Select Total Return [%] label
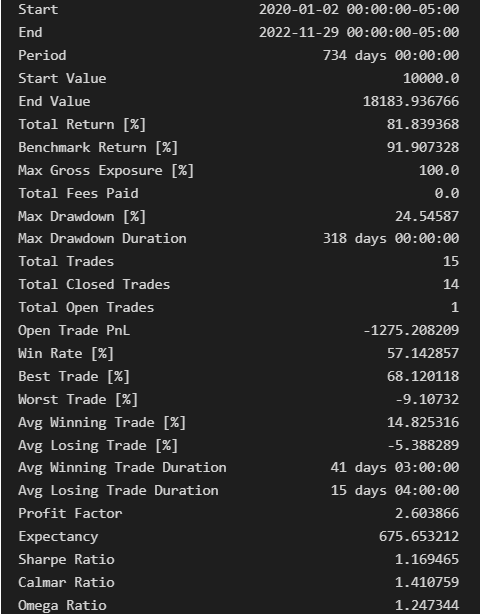 (82, 125)
